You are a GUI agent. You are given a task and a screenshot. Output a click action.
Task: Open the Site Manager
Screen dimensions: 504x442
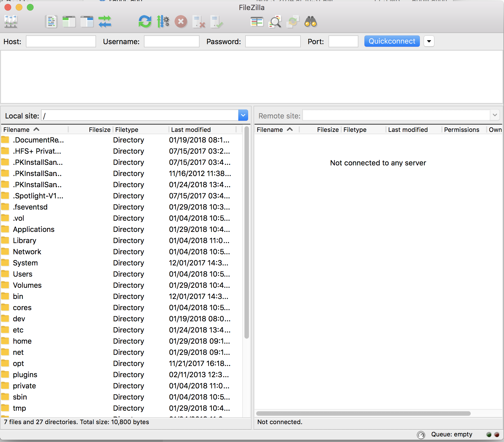click(11, 22)
